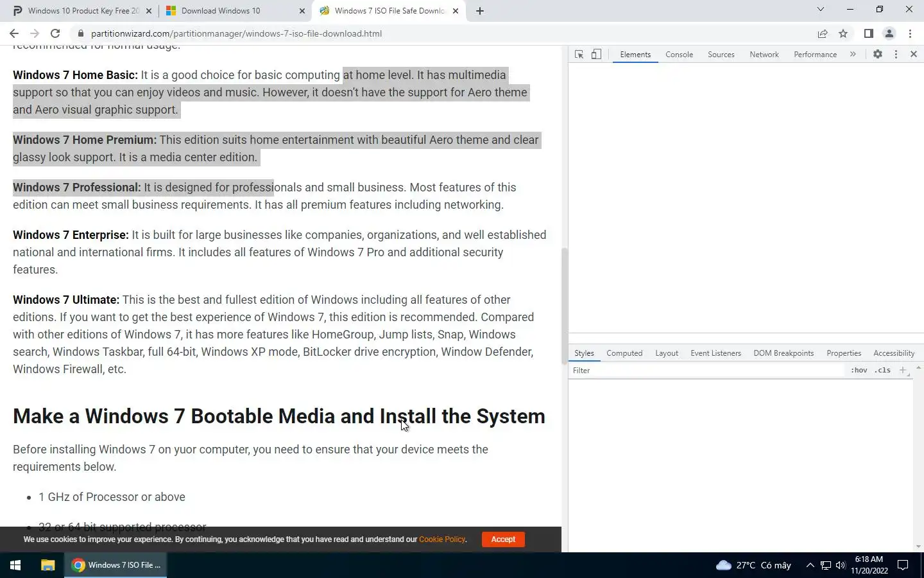924x578 pixels.
Task: Select the Computed pane tab
Action: [x=624, y=353]
